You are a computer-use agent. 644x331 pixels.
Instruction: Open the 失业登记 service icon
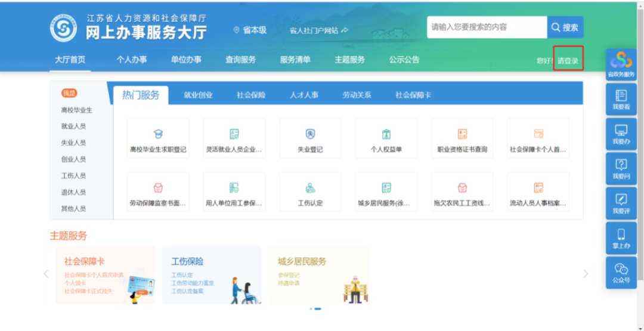click(310, 135)
